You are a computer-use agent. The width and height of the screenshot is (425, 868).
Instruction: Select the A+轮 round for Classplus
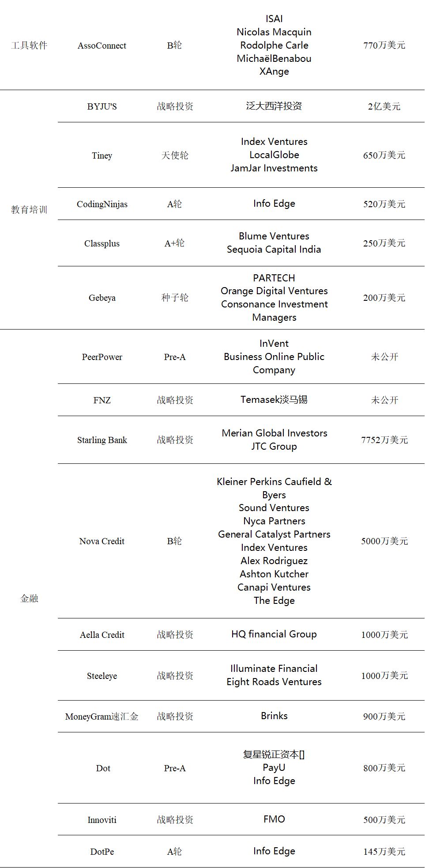coord(175,243)
